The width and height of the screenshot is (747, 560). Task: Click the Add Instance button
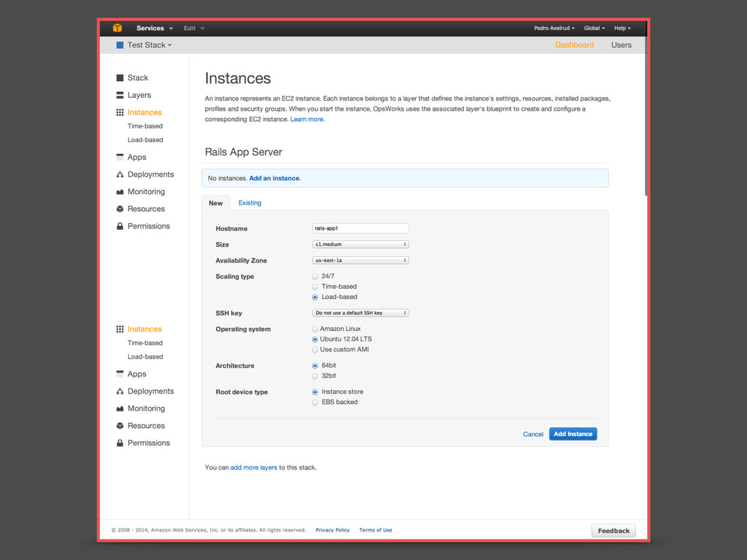(x=573, y=434)
